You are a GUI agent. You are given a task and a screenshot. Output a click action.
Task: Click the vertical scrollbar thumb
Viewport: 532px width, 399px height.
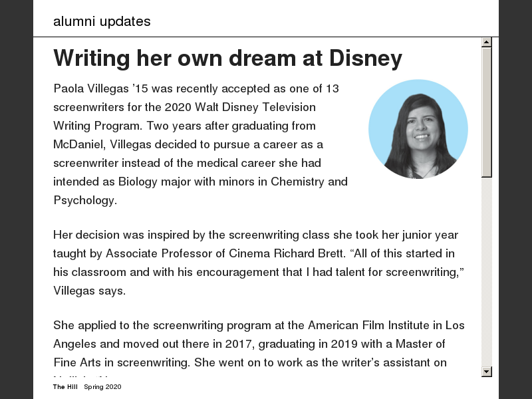click(x=487, y=112)
